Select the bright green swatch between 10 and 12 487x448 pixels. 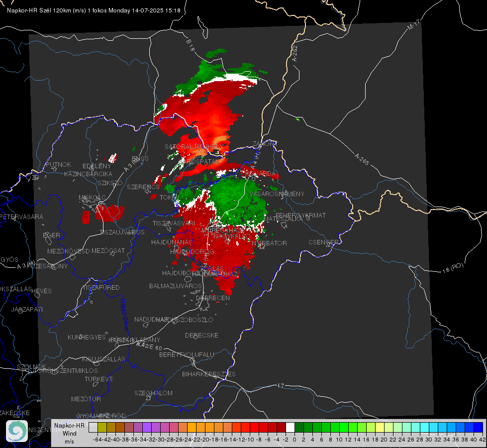click(344, 427)
